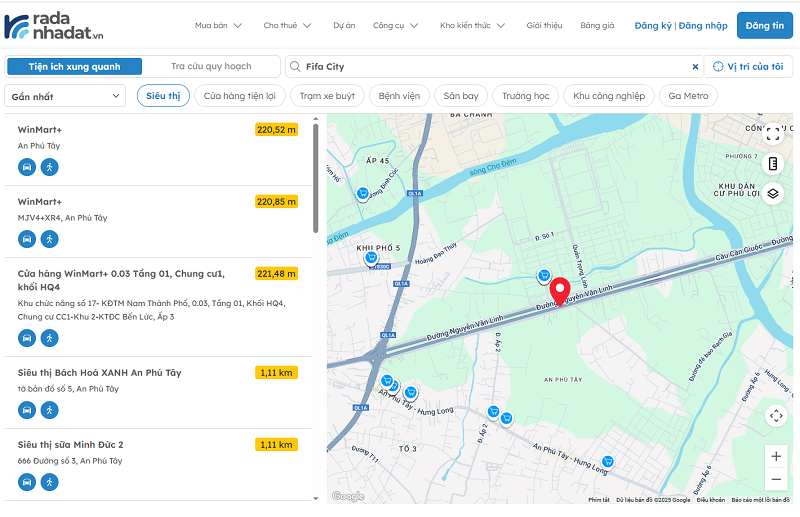Image resolution: width=800 pixels, height=517 pixels.
Task: Clear the Fifa City search text
Action: tap(695, 66)
